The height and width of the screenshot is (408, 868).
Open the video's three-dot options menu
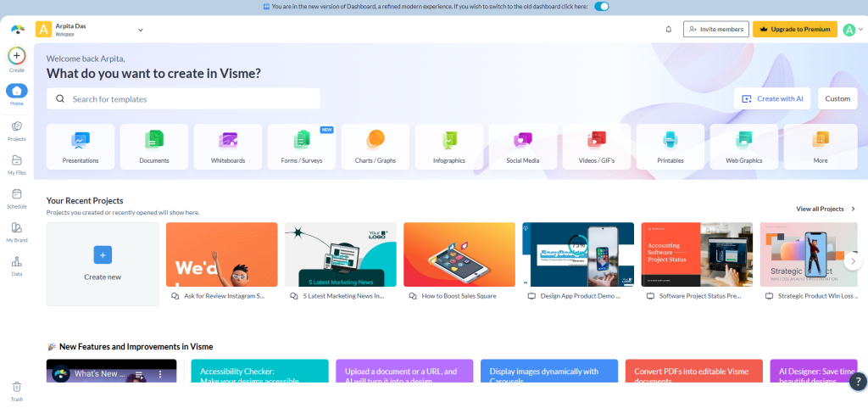tap(160, 374)
